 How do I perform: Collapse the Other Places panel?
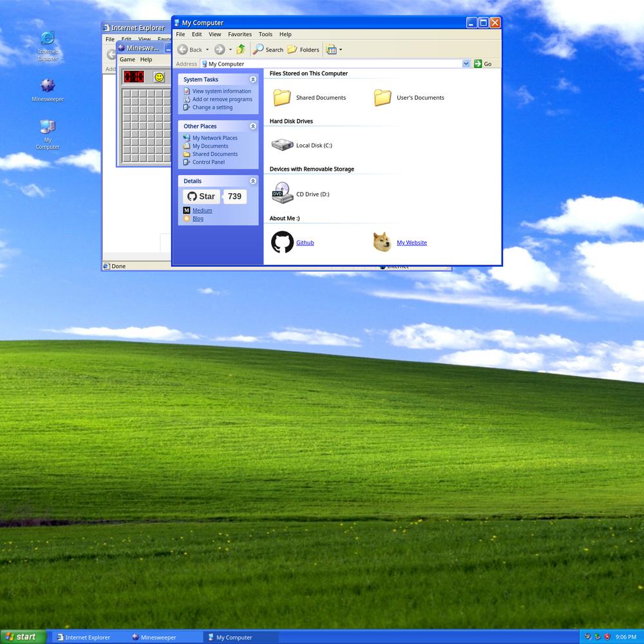pos(253,126)
